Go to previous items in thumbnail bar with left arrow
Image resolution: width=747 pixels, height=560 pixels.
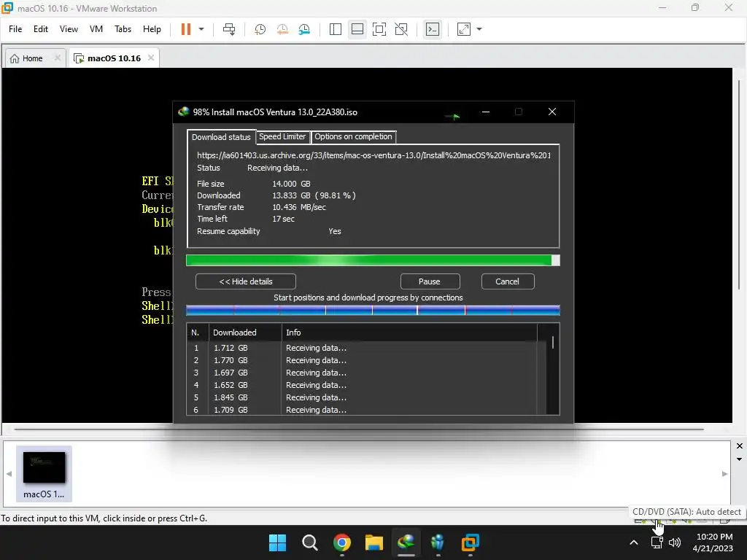tap(9, 474)
